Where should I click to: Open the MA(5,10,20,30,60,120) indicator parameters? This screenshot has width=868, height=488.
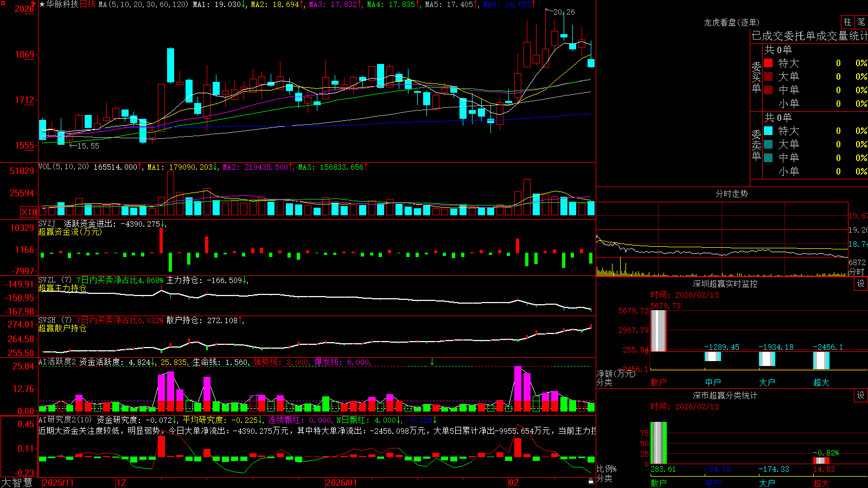tap(143, 4)
